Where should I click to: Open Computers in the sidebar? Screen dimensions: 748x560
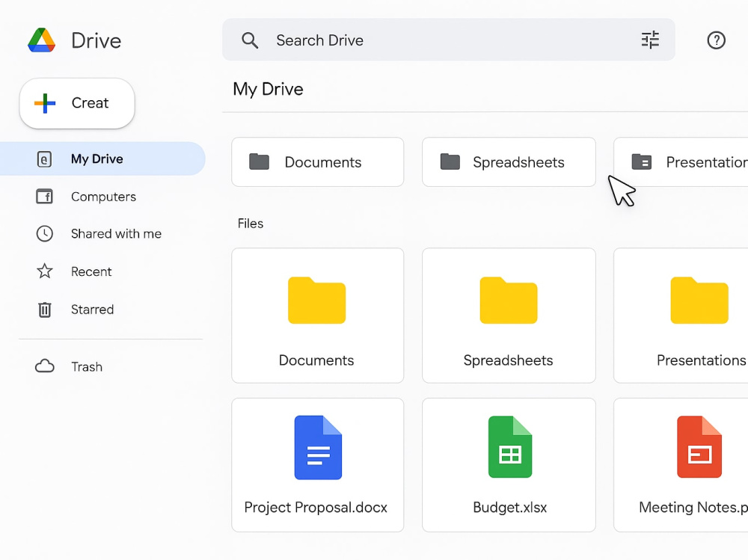(x=102, y=197)
